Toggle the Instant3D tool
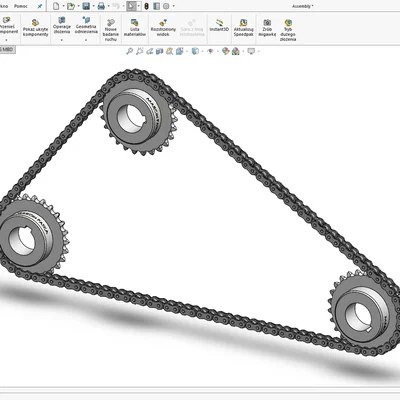 click(x=219, y=25)
